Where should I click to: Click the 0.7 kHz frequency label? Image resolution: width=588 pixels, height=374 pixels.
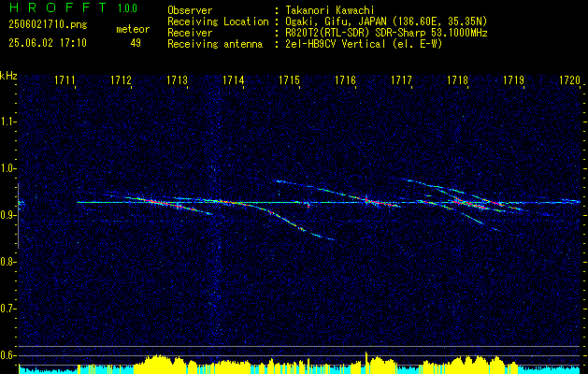pos(7,309)
